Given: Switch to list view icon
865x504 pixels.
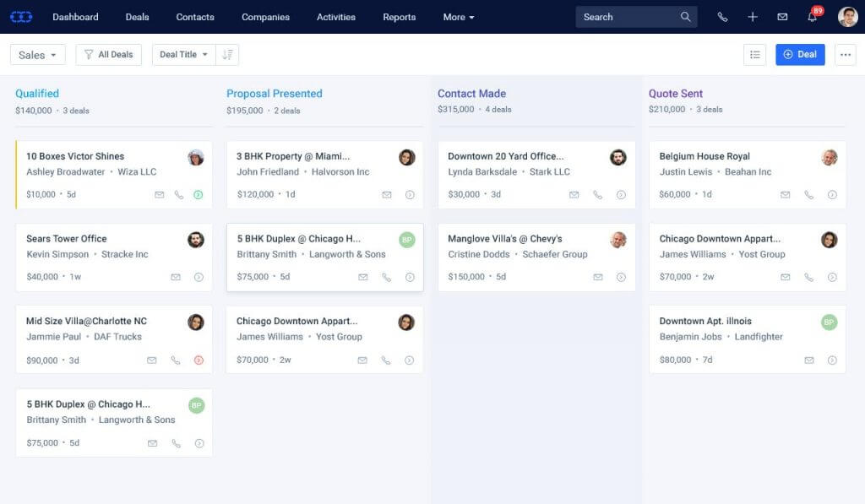Looking at the screenshot, I should tap(754, 55).
